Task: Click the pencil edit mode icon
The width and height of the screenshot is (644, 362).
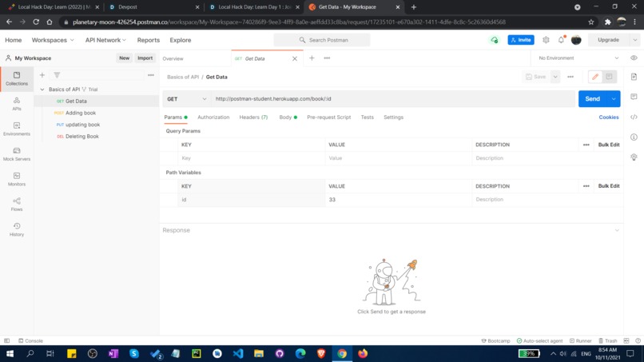Action: (x=595, y=77)
